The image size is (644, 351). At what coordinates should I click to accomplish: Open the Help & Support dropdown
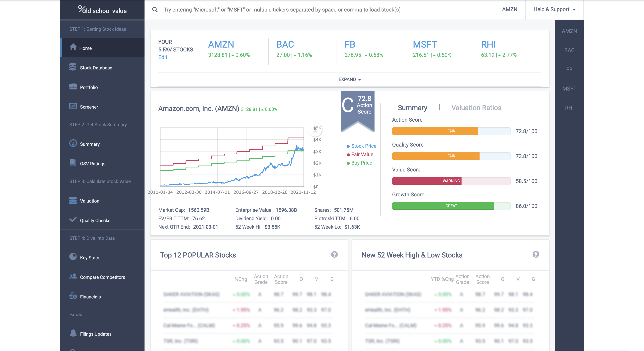pyautogui.click(x=554, y=10)
